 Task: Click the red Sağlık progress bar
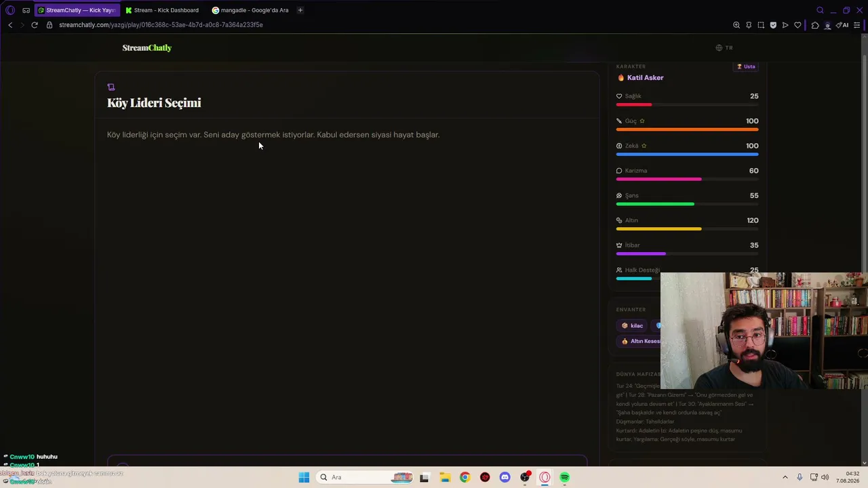[x=634, y=104]
